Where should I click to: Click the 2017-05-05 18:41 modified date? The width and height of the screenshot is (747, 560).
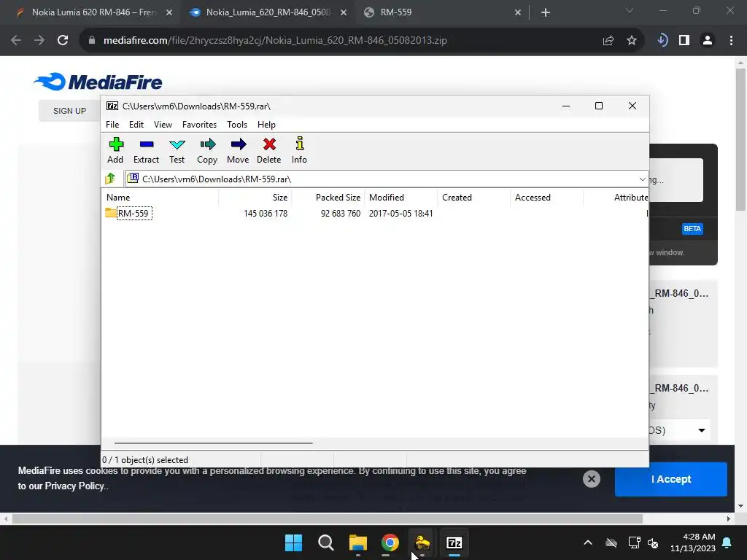400,214
